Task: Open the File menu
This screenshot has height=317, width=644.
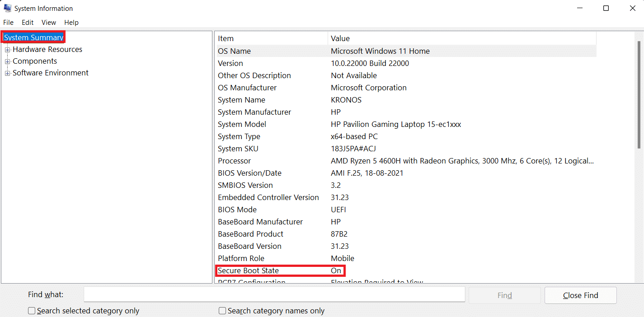Action: point(8,22)
